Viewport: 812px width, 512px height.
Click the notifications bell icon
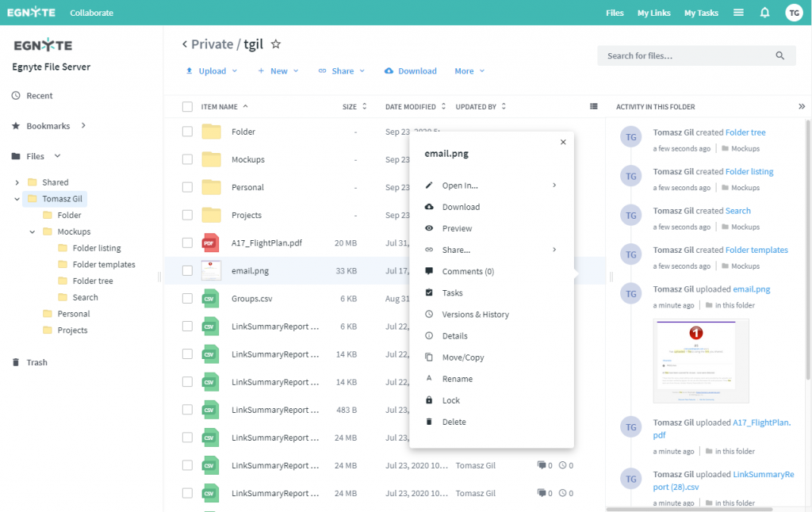pyautogui.click(x=764, y=13)
